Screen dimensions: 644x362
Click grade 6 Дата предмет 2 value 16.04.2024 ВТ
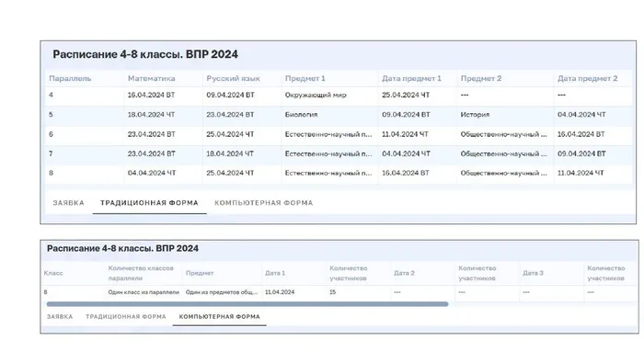click(x=581, y=134)
